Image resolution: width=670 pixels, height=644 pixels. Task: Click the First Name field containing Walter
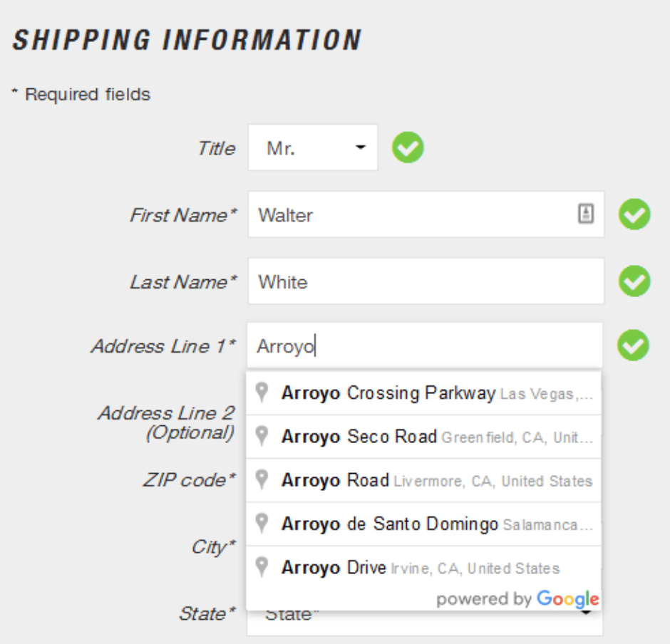pyautogui.click(x=413, y=214)
